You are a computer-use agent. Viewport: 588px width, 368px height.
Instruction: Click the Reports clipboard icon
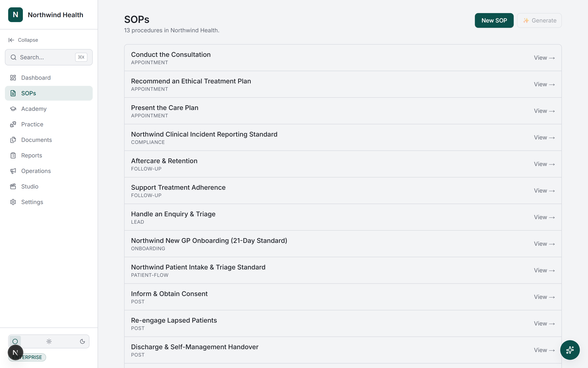coord(13,156)
